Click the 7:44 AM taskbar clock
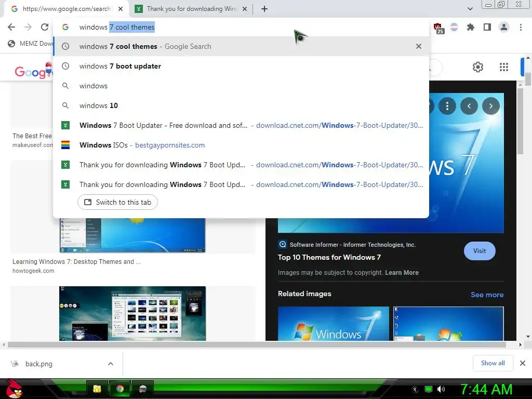532x399 pixels. click(486, 390)
